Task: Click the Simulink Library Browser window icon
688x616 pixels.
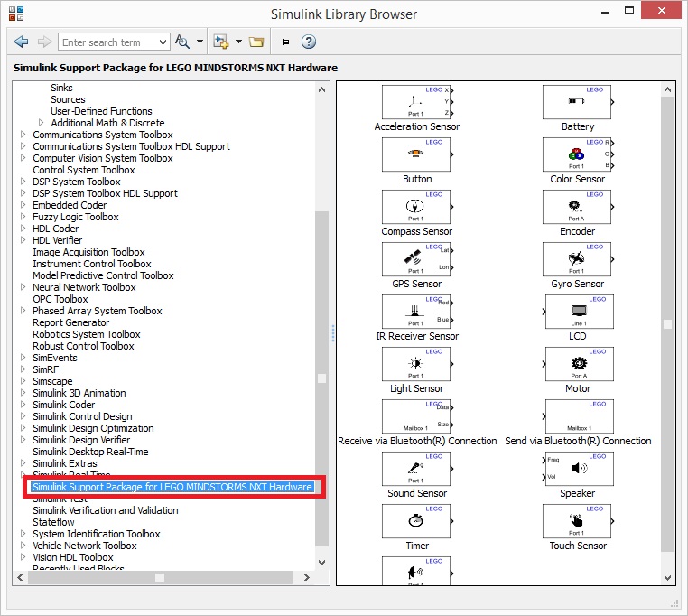Action: [16, 14]
